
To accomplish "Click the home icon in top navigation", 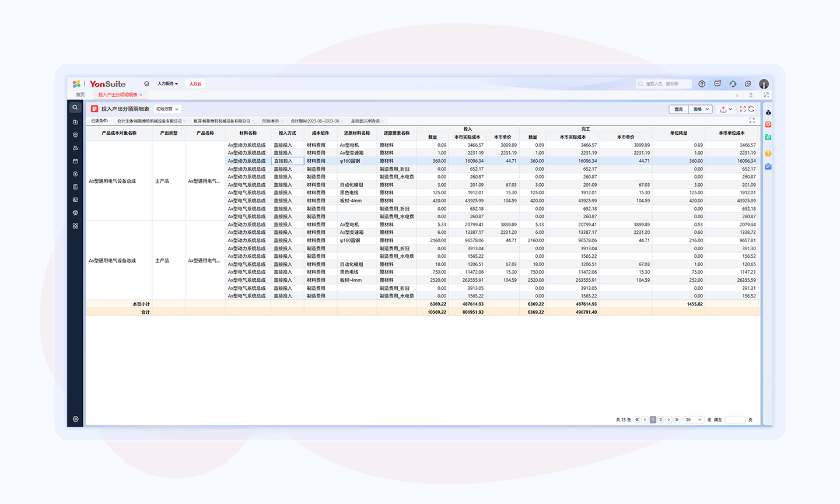I will tap(146, 83).
